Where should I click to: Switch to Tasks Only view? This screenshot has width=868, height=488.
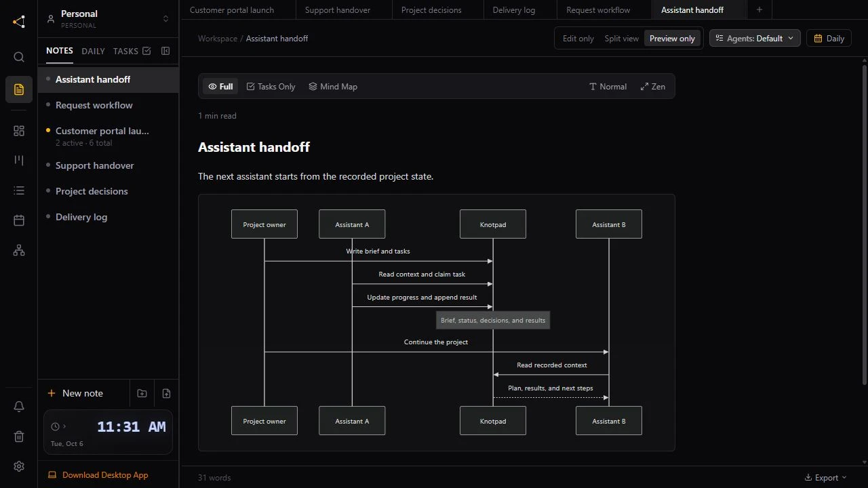point(271,87)
